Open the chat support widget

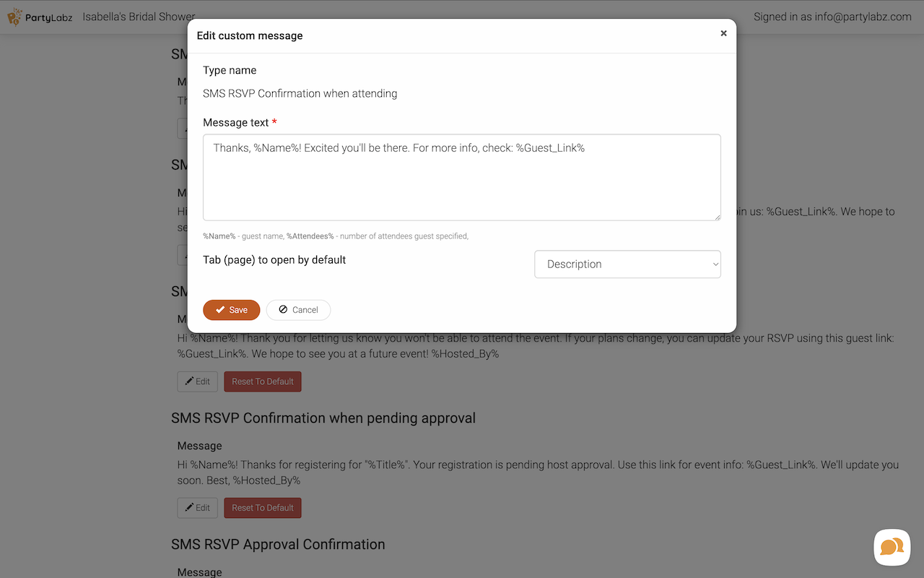point(892,547)
